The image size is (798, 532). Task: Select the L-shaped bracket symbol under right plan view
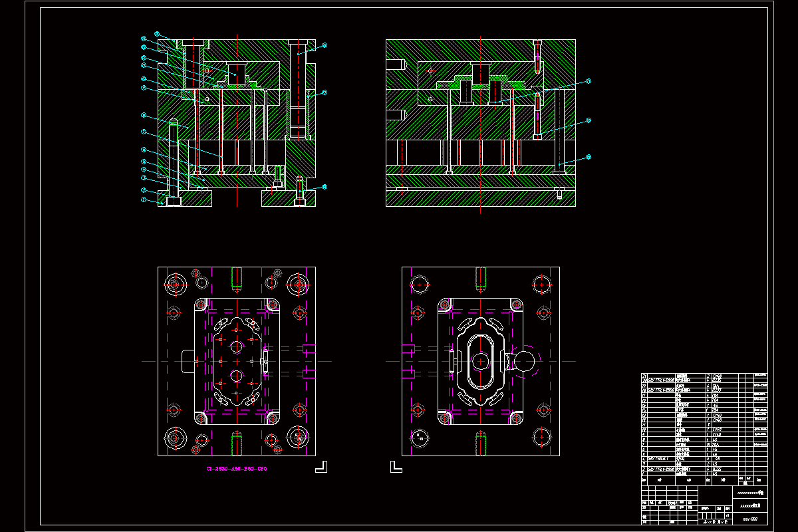click(x=396, y=466)
